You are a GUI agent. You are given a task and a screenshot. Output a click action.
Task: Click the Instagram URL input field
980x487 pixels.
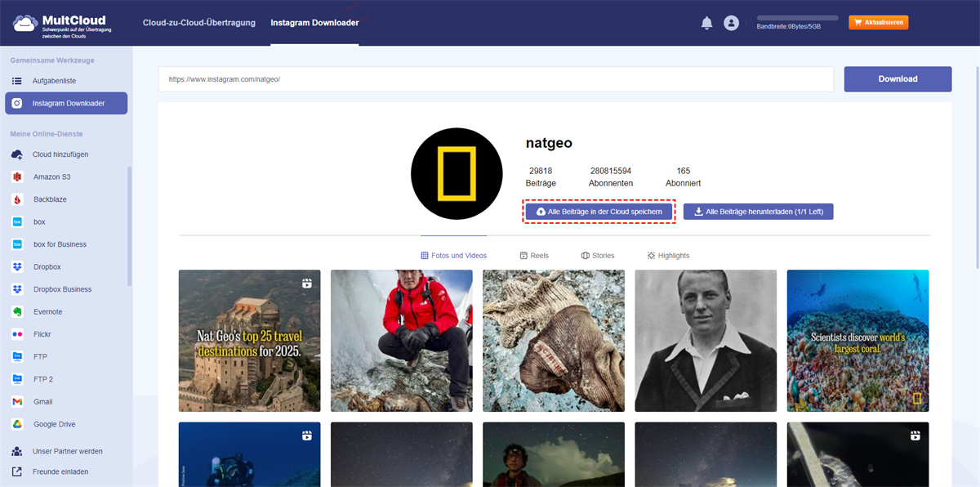[x=496, y=79]
